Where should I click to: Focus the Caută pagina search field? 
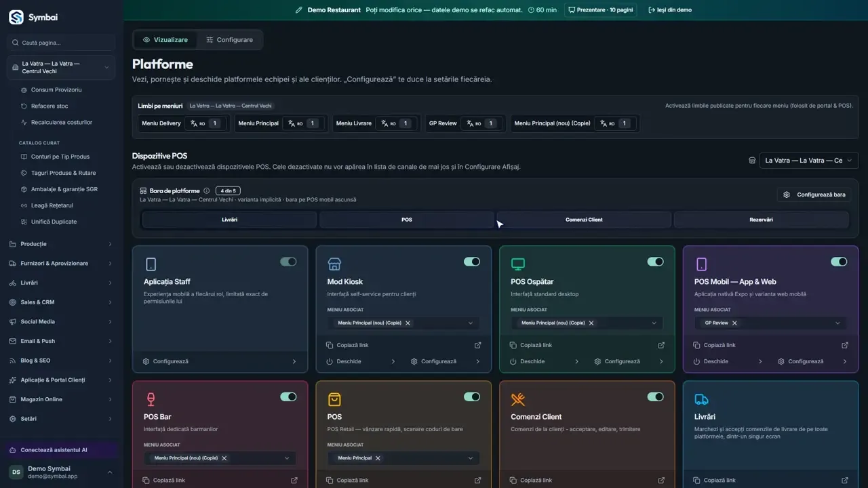pos(61,43)
